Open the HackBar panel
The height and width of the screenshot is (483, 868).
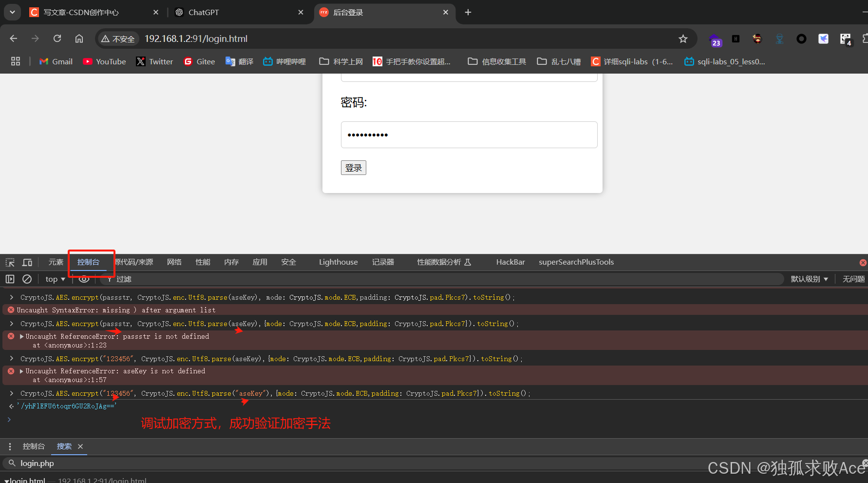pyautogui.click(x=510, y=262)
